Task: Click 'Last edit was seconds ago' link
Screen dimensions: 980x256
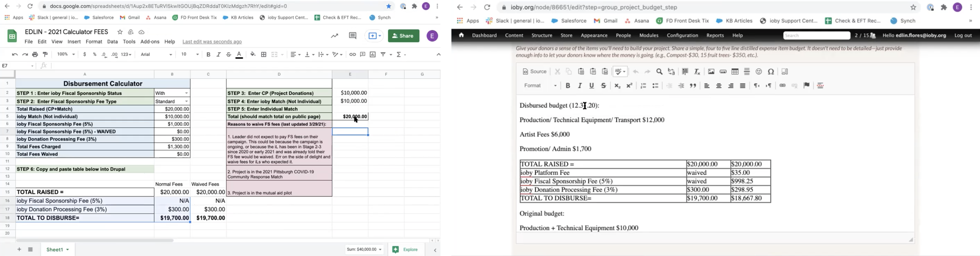Action: [x=212, y=42]
